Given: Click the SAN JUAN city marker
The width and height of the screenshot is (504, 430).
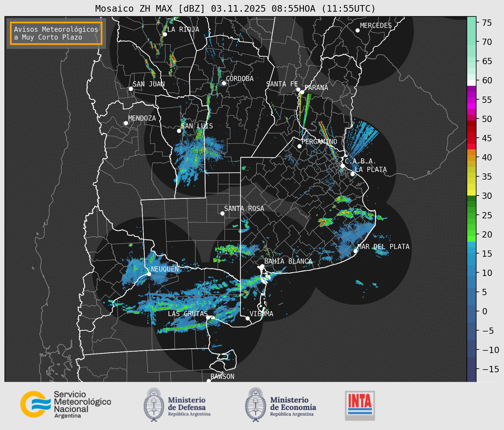Looking at the screenshot, I should click(x=131, y=89).
